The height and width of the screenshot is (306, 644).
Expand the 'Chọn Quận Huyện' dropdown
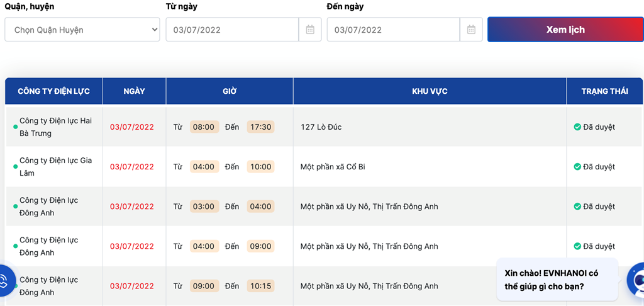point(82,30)
